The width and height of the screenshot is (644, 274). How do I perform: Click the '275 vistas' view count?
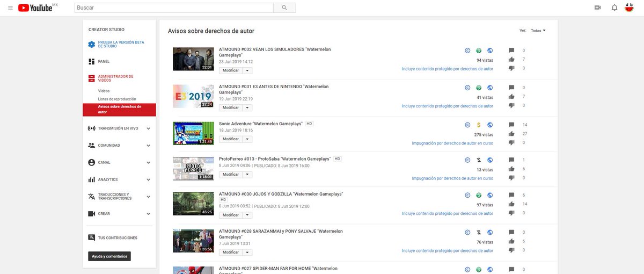(x=484, y=134)
